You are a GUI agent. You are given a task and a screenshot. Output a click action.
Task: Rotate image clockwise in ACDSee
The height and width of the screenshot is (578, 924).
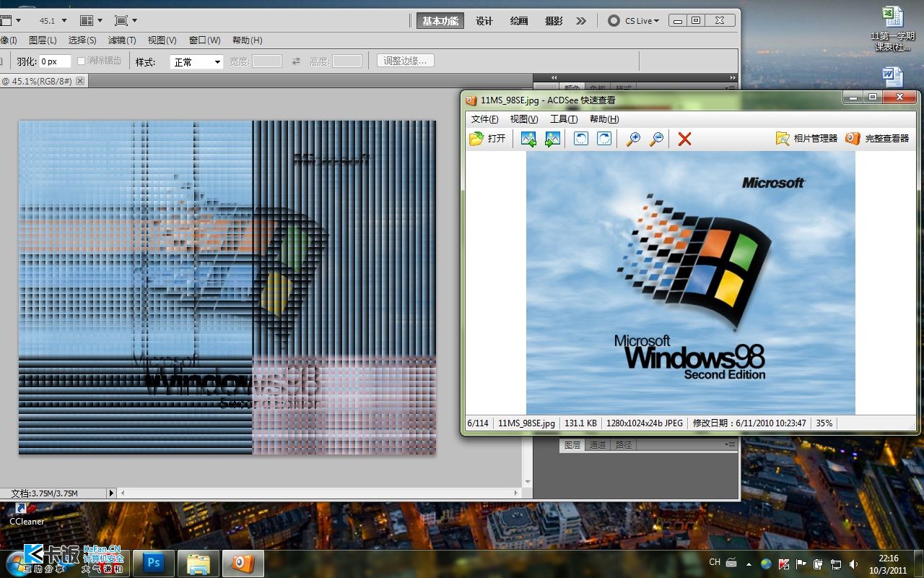(x=604, y=139)
